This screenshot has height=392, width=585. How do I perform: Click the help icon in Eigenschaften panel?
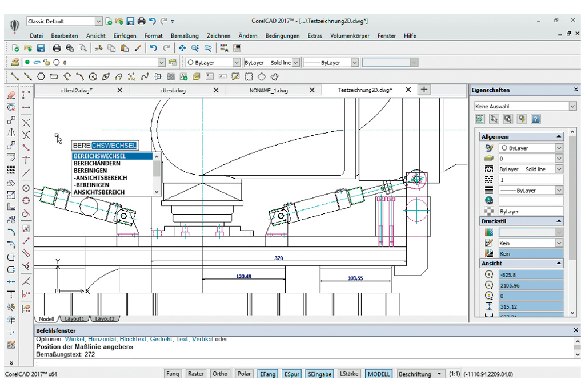[536, 119]
